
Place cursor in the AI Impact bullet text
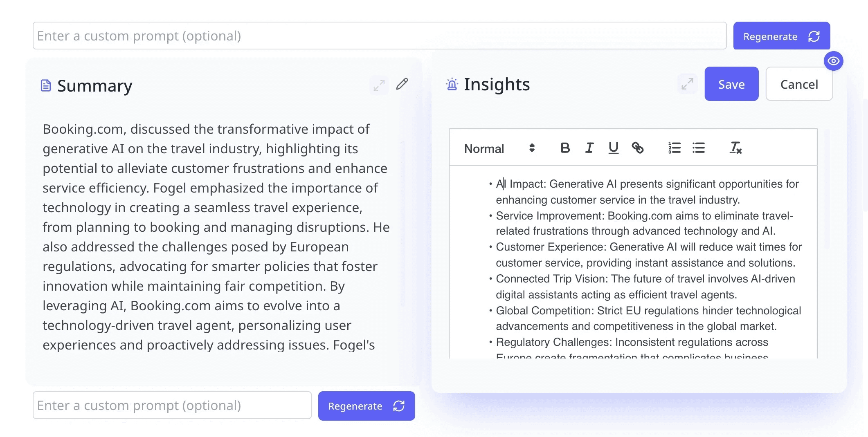(x=647, y=192)
